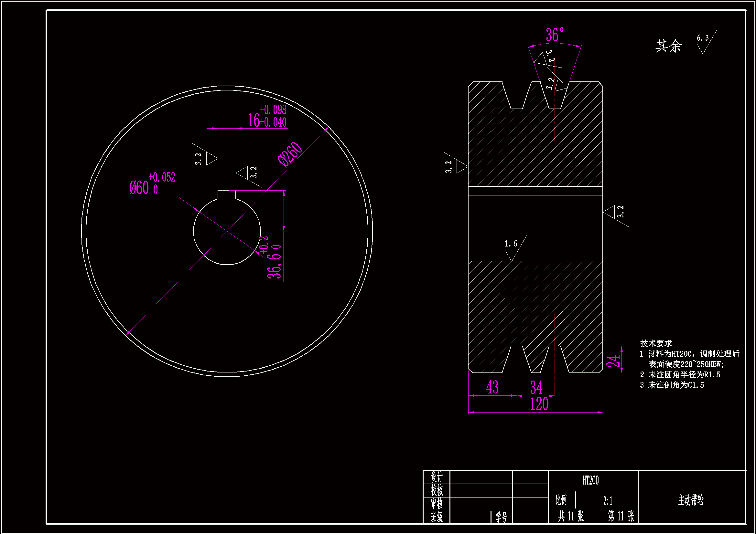The image size is (756, 534).
Task: Click the 未注倒角为C1.5 note line
Action: [x=672, y=385]
